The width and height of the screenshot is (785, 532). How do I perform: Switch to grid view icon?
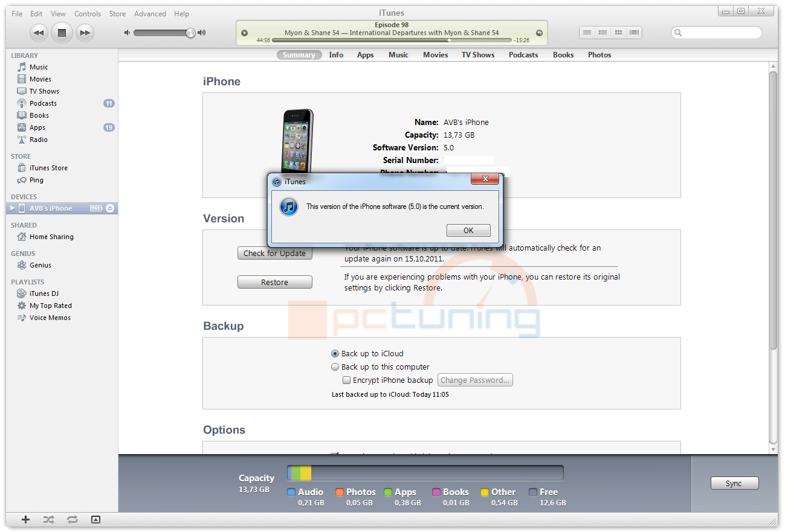point(618,33)
